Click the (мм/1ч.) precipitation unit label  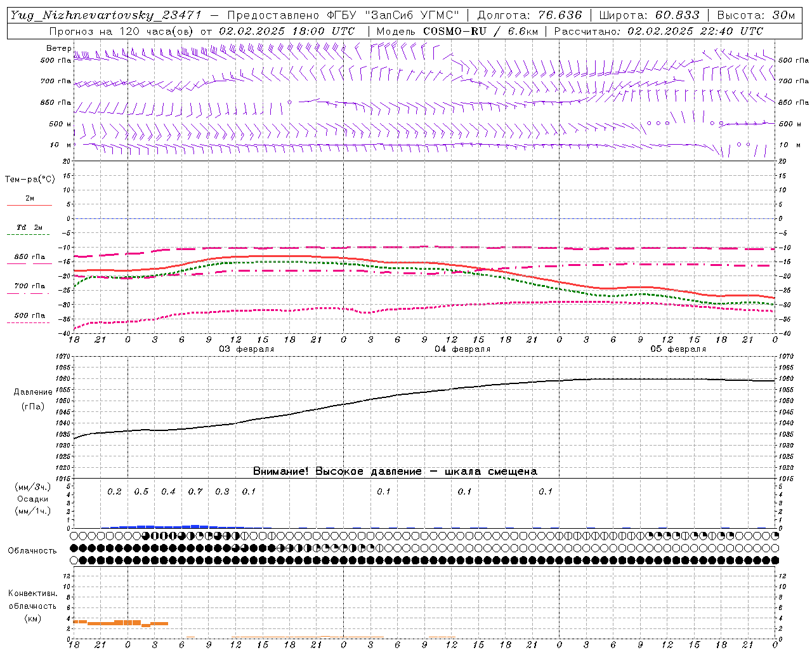32,511
